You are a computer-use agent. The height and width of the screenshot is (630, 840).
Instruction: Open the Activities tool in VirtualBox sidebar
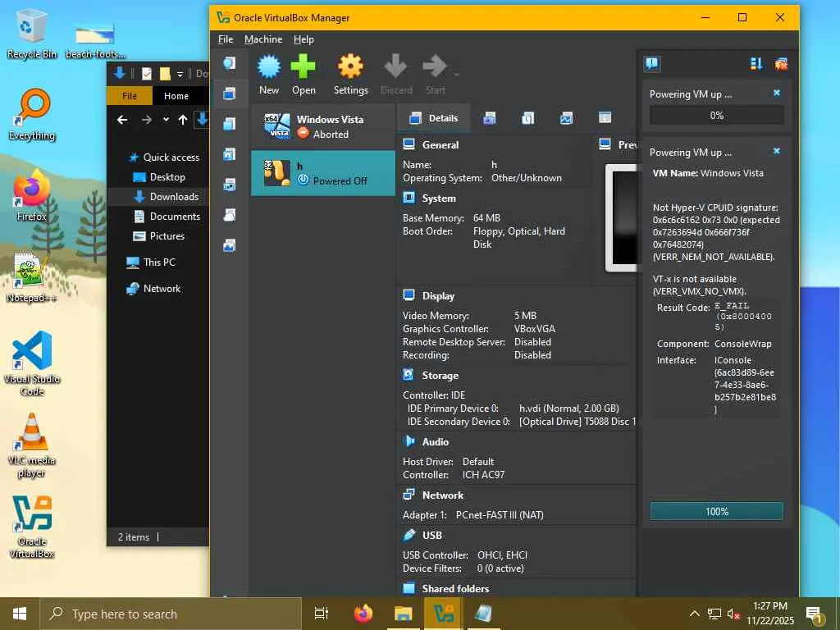click(230, 245)
